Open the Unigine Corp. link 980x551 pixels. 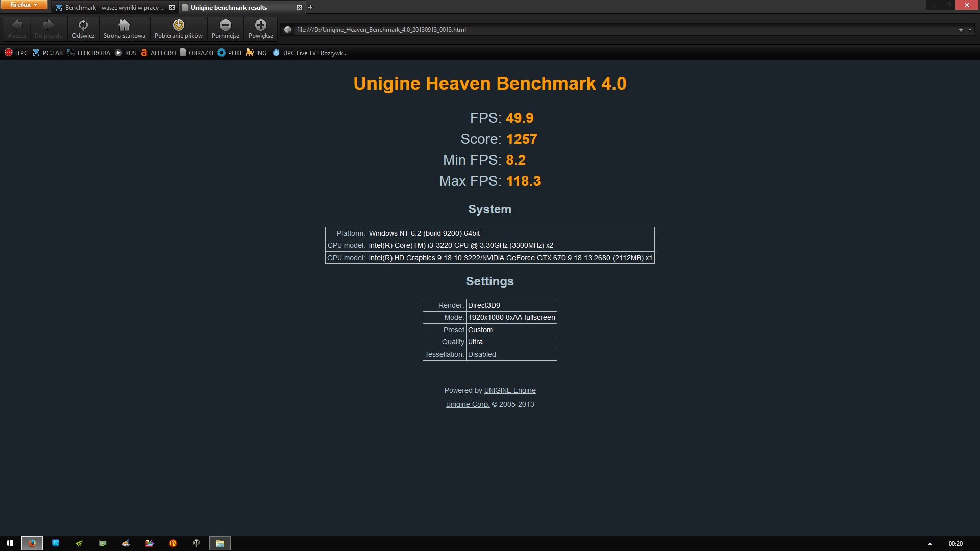[467, 404]
